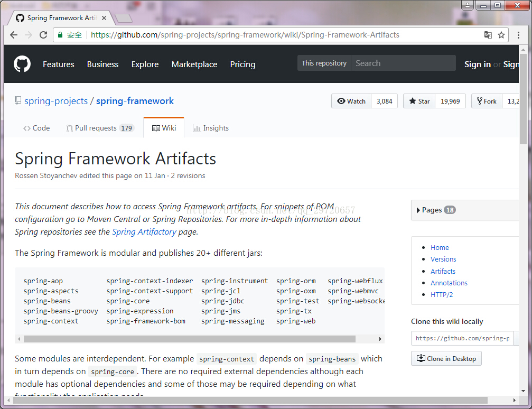Click the clipboard icon in Clone in Desktop
This screenshot has width=532, height=409.
pos(421,358)
